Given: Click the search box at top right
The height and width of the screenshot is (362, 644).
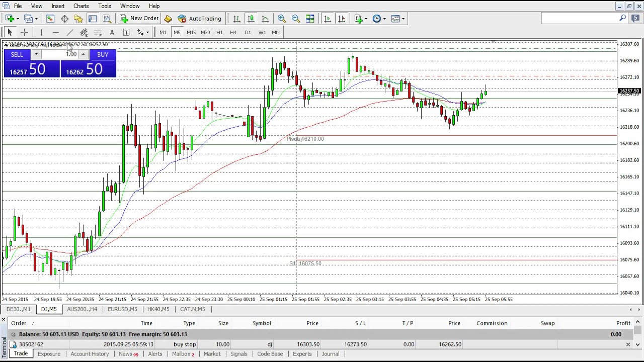Looking at the screenshot, I should tap(585, 18).
